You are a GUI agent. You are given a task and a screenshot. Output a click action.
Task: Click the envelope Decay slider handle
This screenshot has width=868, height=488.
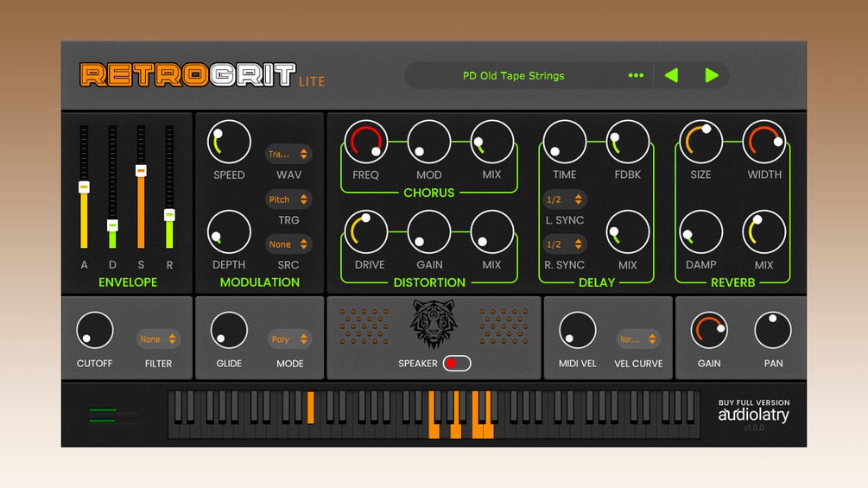(112, 225)
